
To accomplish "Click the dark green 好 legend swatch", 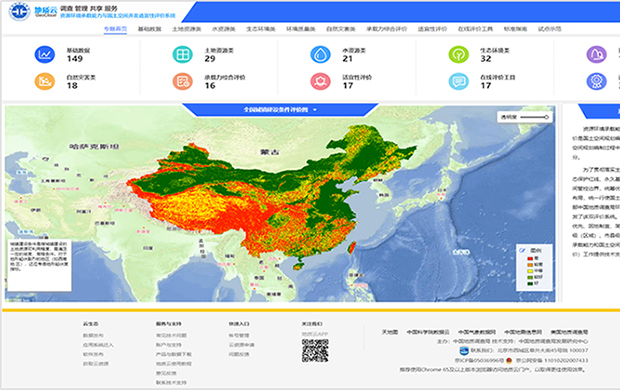I will point(530,283).
